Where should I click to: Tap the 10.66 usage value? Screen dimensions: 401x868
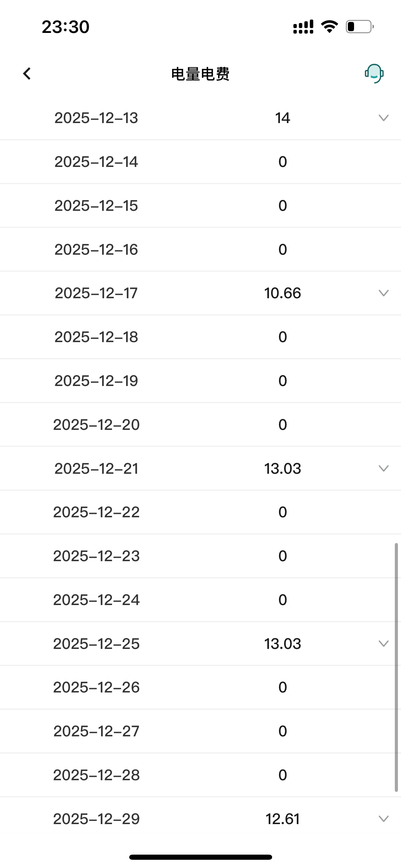282,293
